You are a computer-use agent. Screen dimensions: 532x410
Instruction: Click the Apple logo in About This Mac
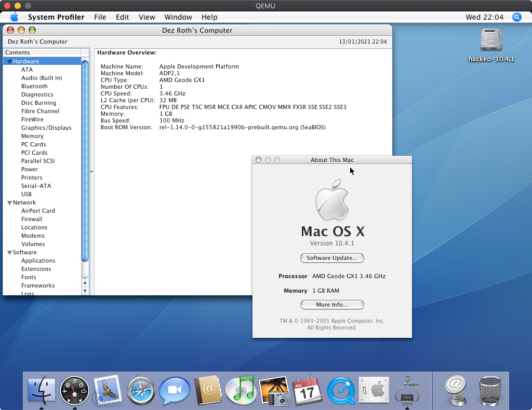[332, 200]
